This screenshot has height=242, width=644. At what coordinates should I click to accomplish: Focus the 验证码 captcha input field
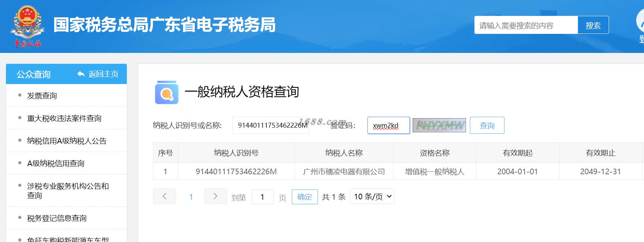pyautogui.click(x=389, y=125)
